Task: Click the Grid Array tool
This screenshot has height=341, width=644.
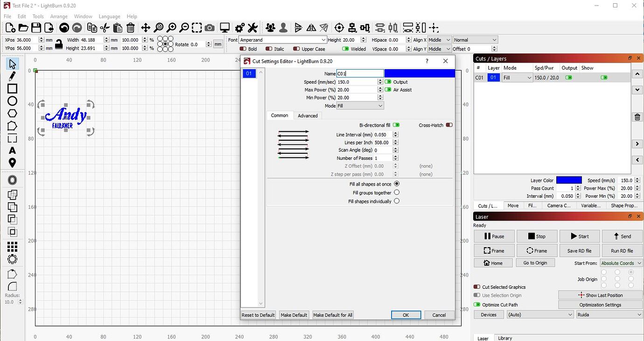Action: coord(12,247)
